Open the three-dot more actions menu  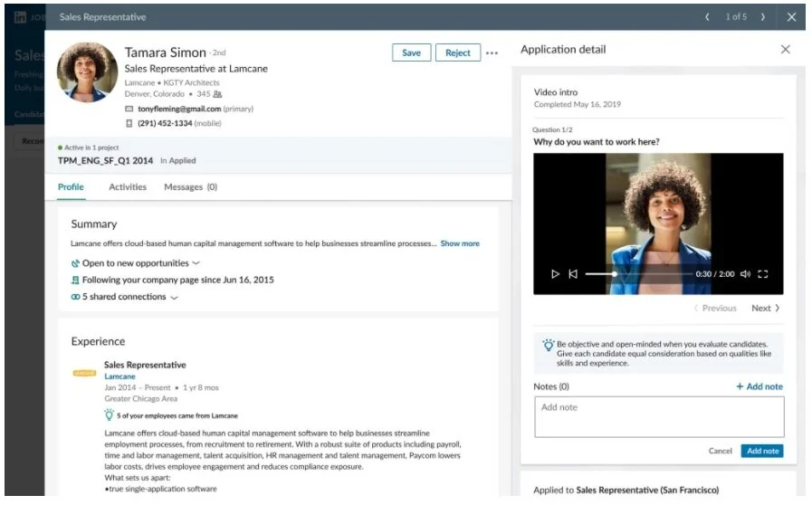492,52
